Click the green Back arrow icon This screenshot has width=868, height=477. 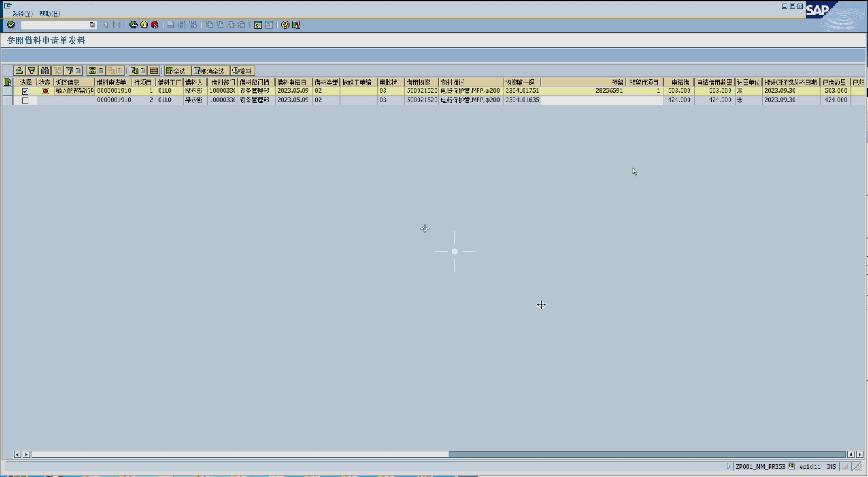tap(133, 25)
